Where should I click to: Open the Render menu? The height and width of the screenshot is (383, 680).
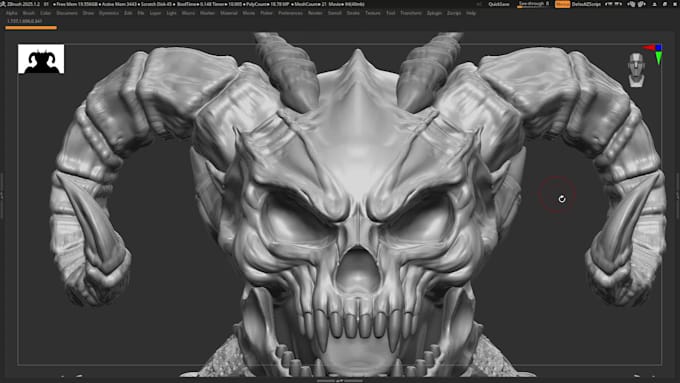click(x=315, y=13)
